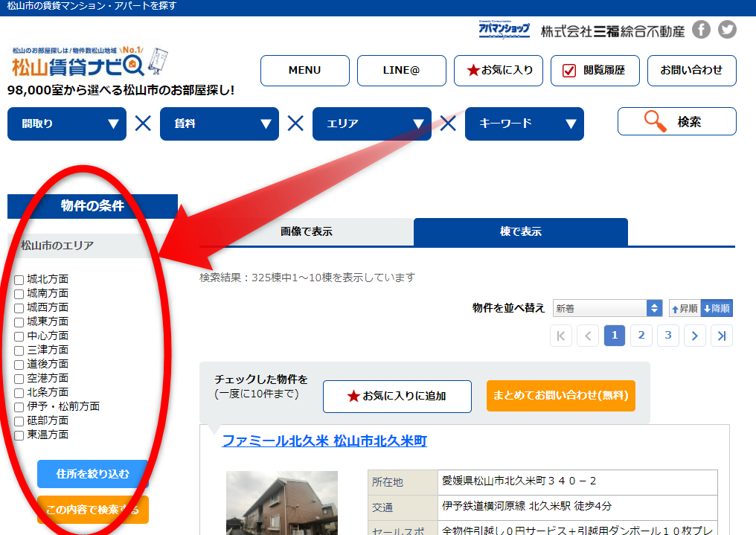Open the 賃料 dropdown
756x535 pixels.
(220, 124)
